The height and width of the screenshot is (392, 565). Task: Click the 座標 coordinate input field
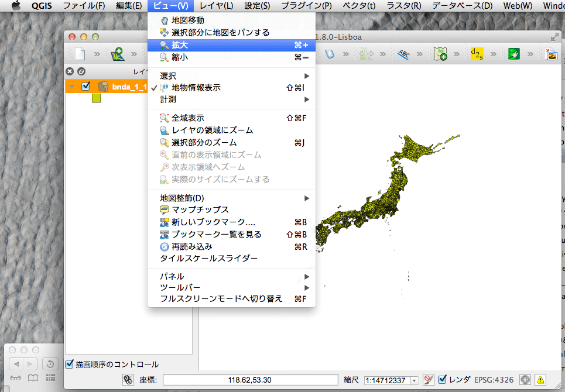pyautogui.click(x=250, y=380)
